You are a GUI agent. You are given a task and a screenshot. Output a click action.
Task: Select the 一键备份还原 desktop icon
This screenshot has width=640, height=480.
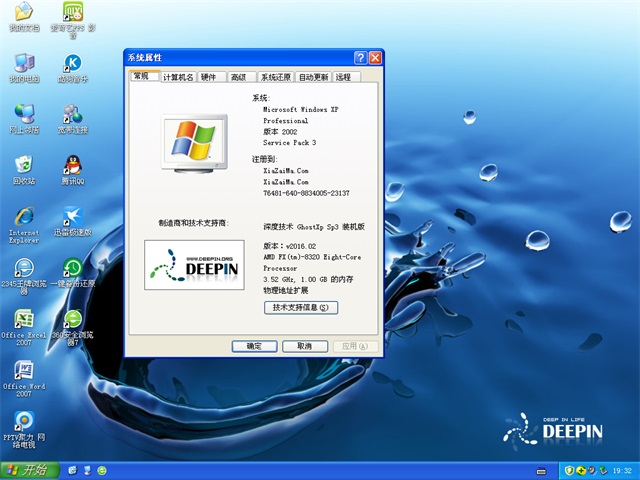(72, 269)
